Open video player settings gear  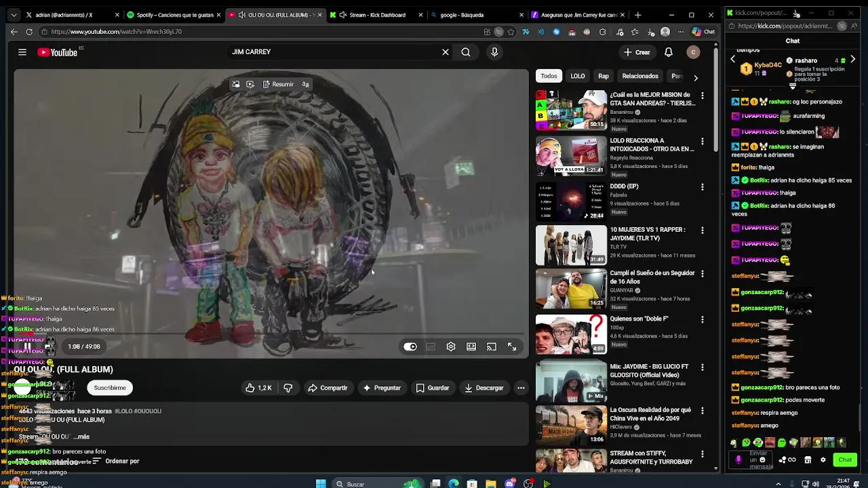451,346
